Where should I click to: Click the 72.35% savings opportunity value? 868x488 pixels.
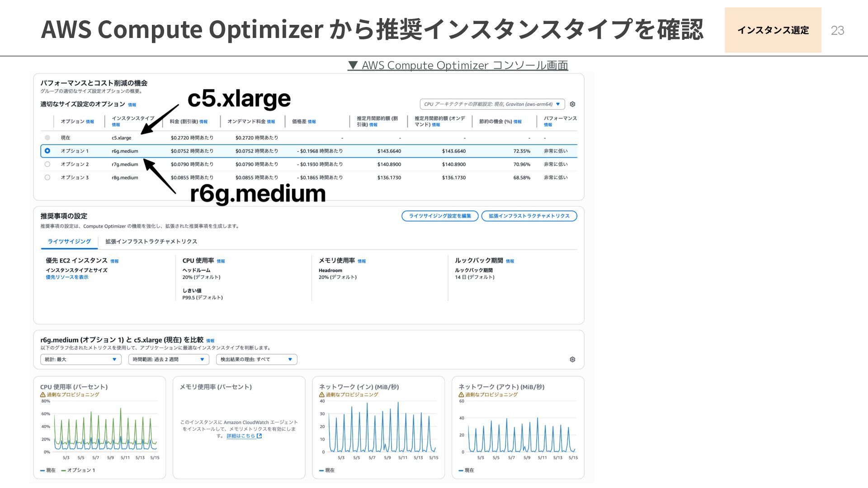point(522,151)
